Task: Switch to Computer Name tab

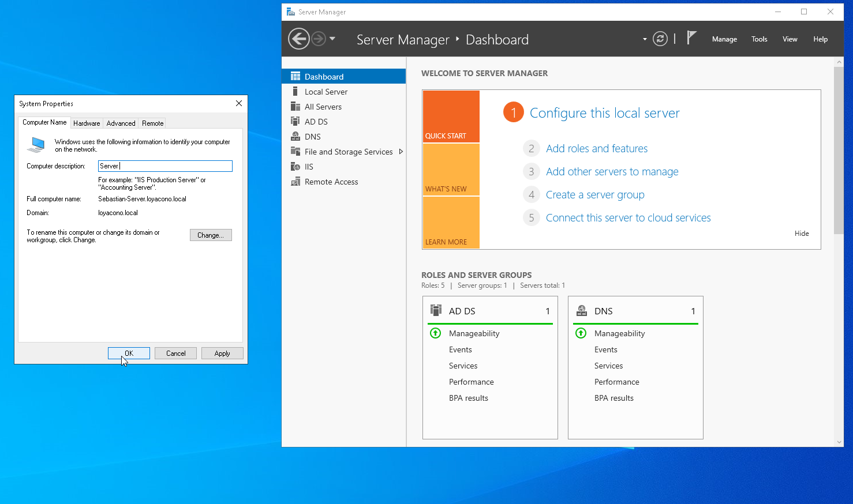Action: (x=44, y=122)
